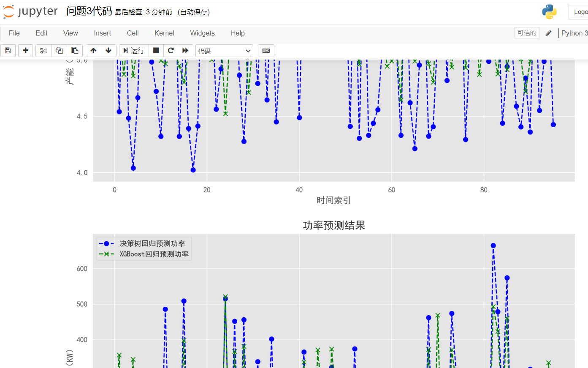Viewport: 588px width, 368px height.
Task: Paste cells below icon
Action: coord(75,51)
